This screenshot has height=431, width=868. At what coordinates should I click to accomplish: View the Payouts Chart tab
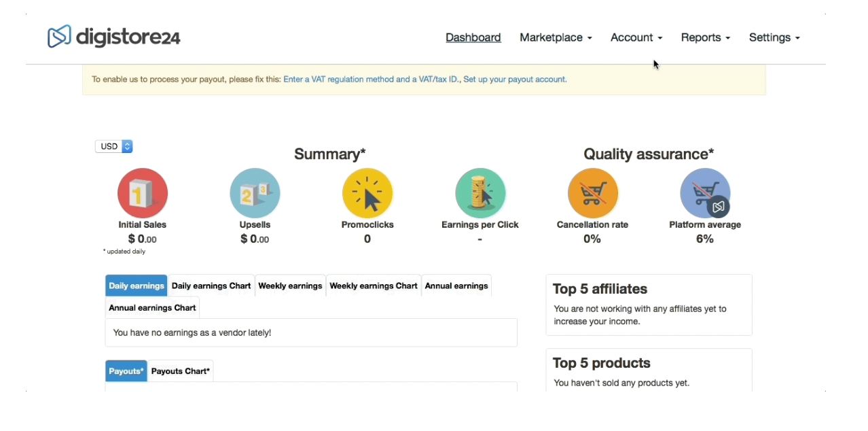point(181,371)
